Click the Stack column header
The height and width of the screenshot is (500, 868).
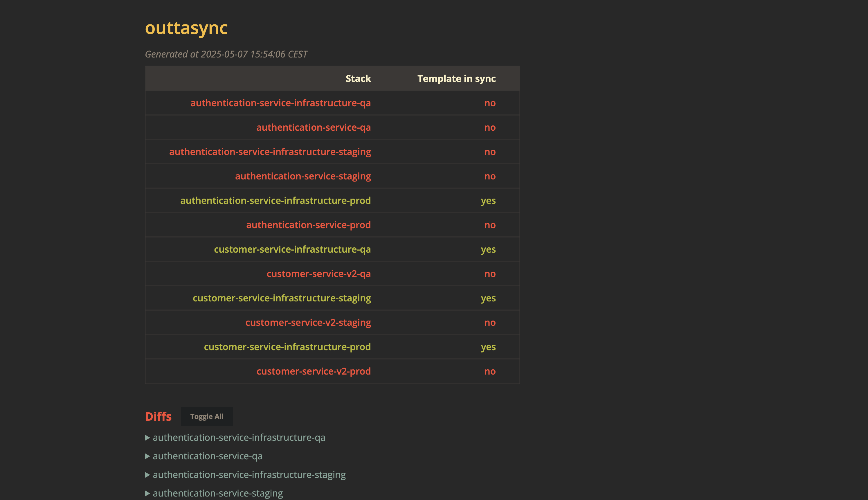(358, 79)
